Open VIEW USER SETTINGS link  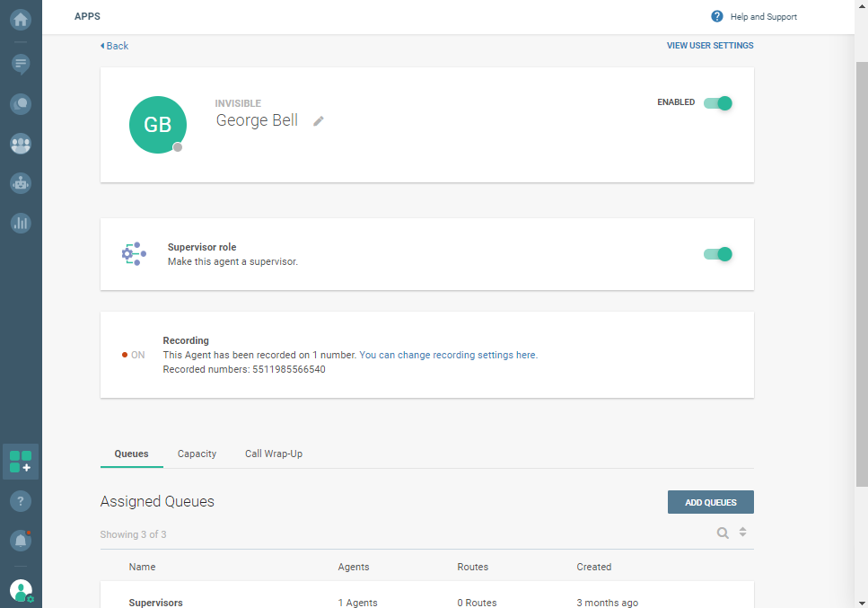(709, 46)
